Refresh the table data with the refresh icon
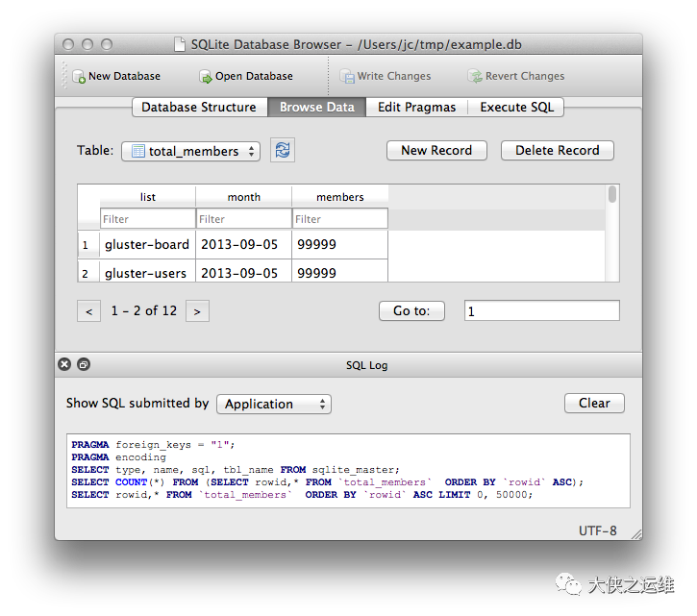Image resolution: width=697 pixels, height=616 pixels. click(283, 150)
